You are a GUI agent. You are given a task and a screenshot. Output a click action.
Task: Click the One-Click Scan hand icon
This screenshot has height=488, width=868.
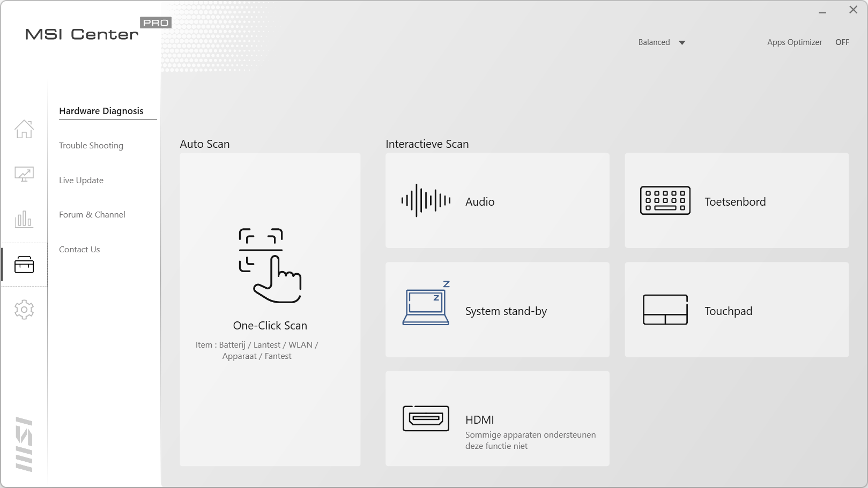click(270, 266)
